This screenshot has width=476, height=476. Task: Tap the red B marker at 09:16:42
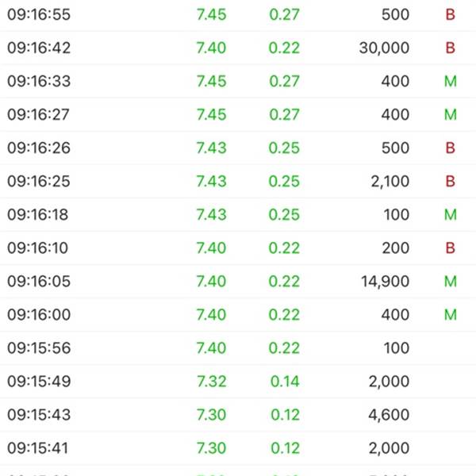(x=450, y=48)
